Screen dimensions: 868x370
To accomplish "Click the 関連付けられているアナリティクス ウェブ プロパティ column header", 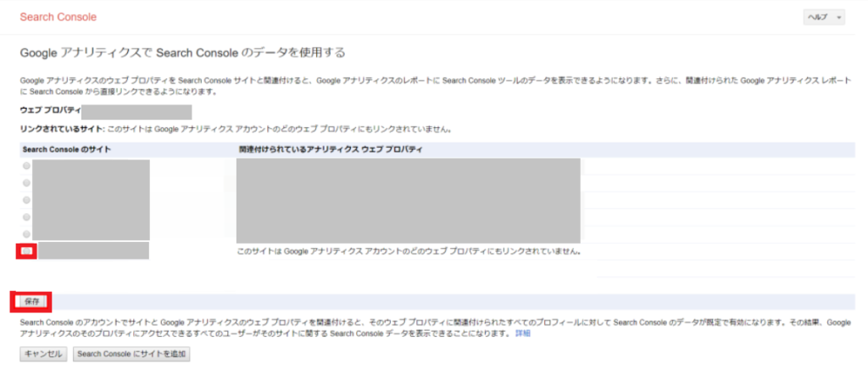I will pyautogui.click(x=331, y=149).
